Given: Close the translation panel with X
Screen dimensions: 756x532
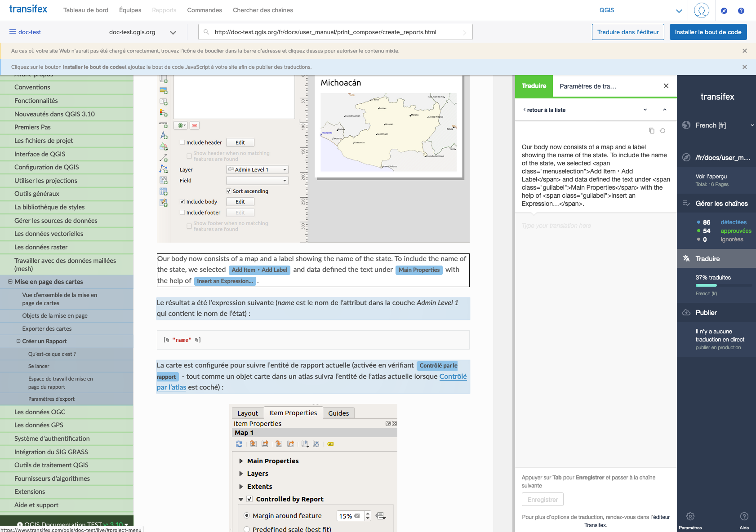Looking at the screenshot, I should [x=666, y=86].
